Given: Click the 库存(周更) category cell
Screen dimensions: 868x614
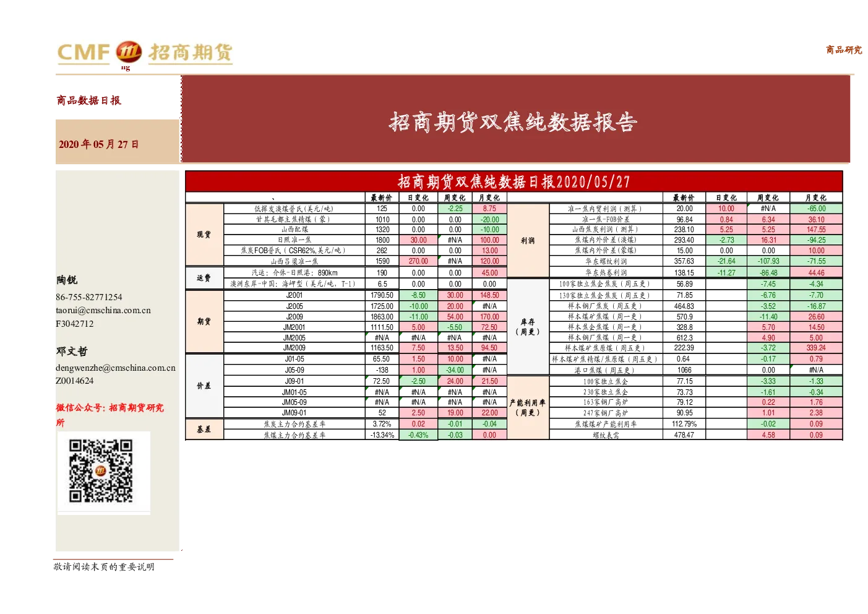Looking at the screenshot, I should tap(528, 327).
